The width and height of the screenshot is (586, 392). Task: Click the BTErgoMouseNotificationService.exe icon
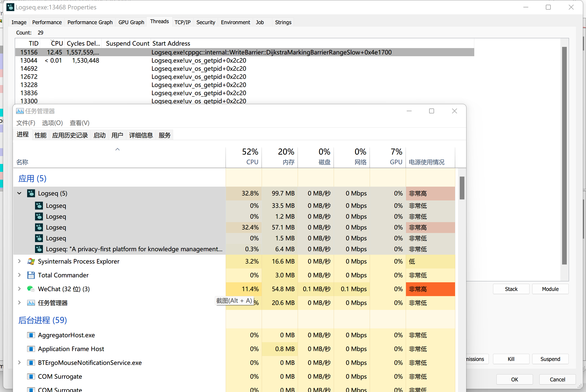31,362
